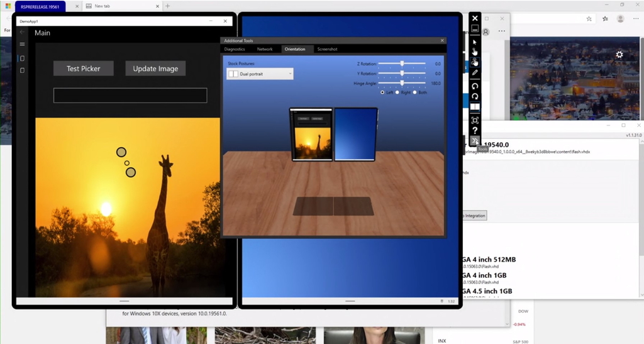Select the pen input tool
Viewport: 644px width, 344px height.
coord(475,73)
